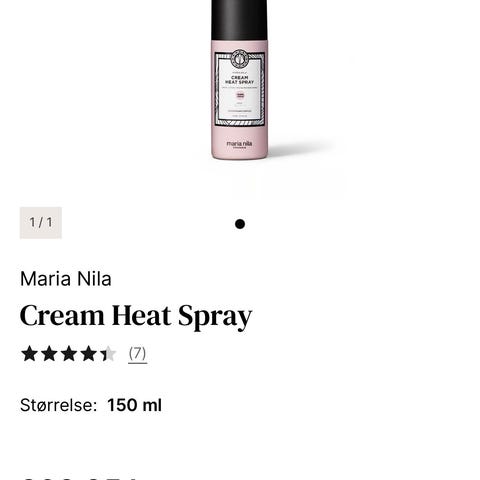Click the first rating star
Image resolution: width=480 pixels, height=480 pixels.
[29, 353]
